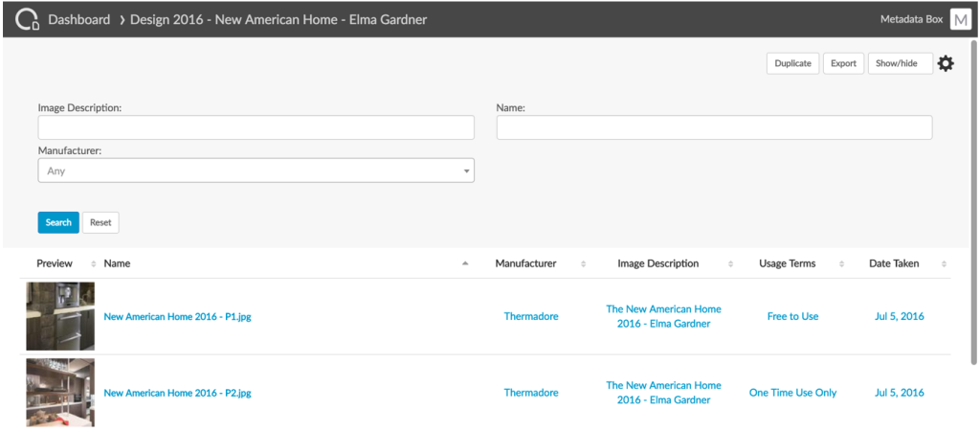Sort table by Name column arrow

pyautogui.click(x=465, y=264)
